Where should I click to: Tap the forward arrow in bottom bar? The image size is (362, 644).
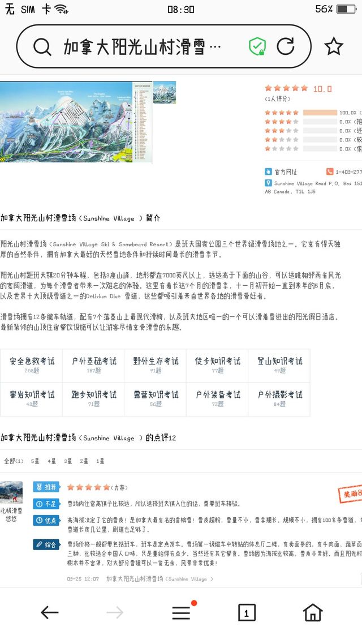click(115, 613)
